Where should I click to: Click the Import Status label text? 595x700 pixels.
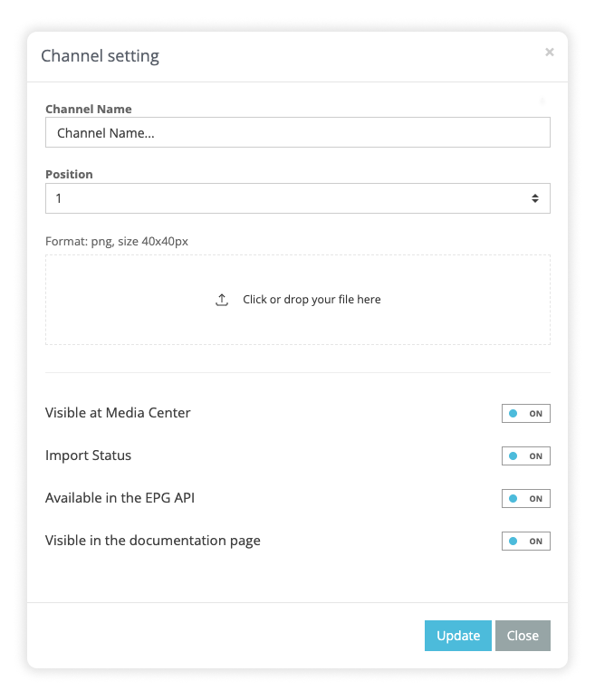pyautogui.click(x=89, y=455)
